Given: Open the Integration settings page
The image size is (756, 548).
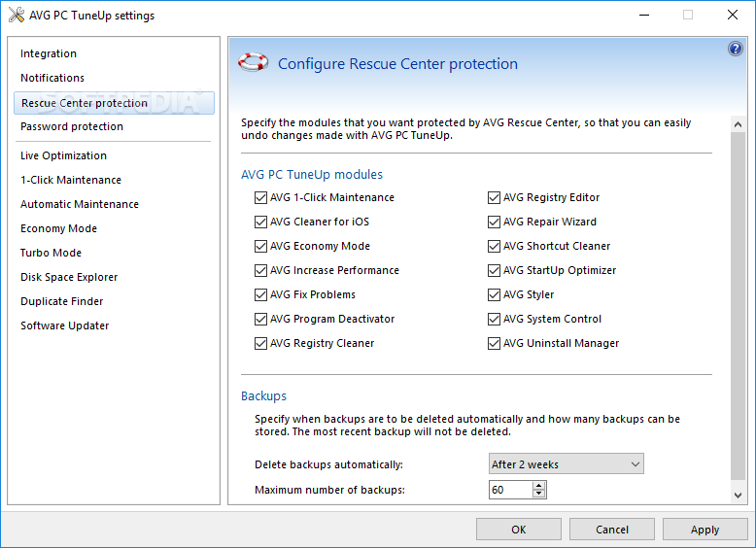Looking at the screenshot, I should pyautogui.click(x=49, y=53).
